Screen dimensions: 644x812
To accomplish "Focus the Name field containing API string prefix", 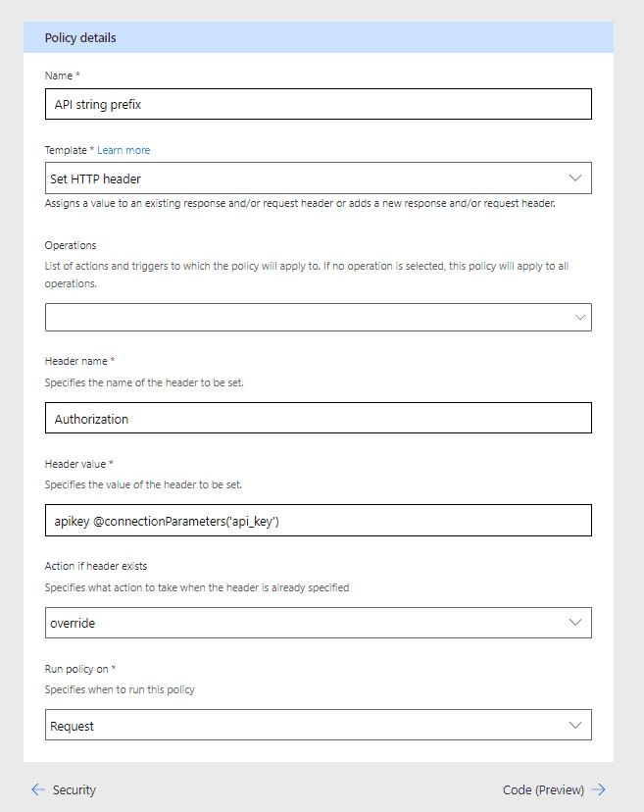I will [x=319, y=104].
